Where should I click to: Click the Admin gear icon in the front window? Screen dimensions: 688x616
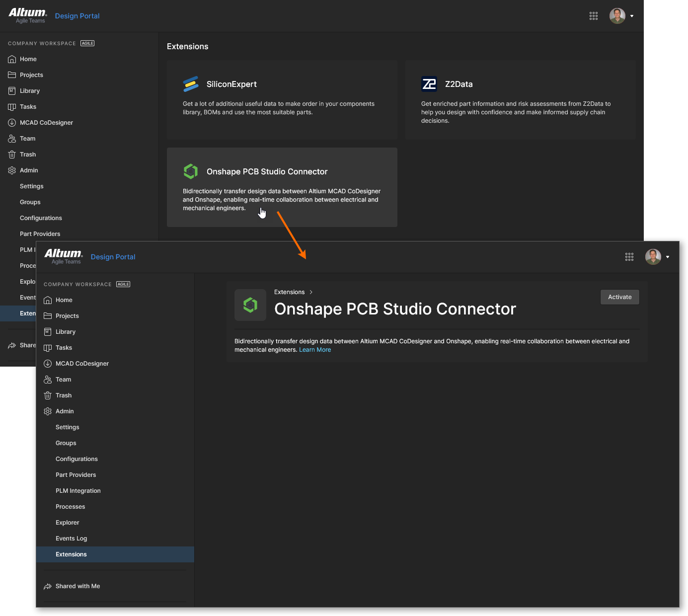[x=48, y=411]
